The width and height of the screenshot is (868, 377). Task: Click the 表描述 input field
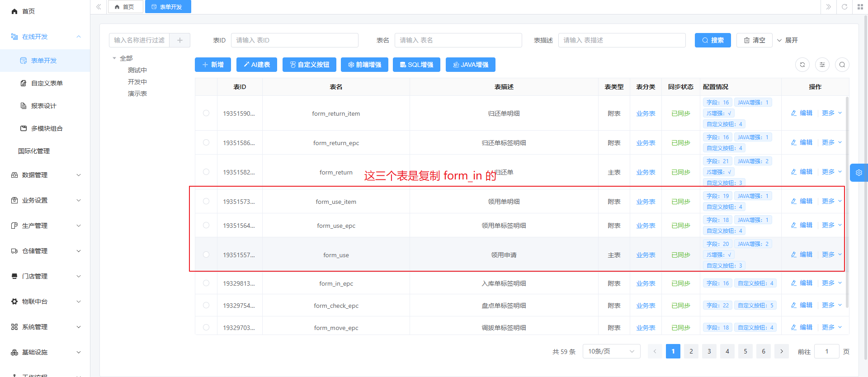[x=622, y=40]
